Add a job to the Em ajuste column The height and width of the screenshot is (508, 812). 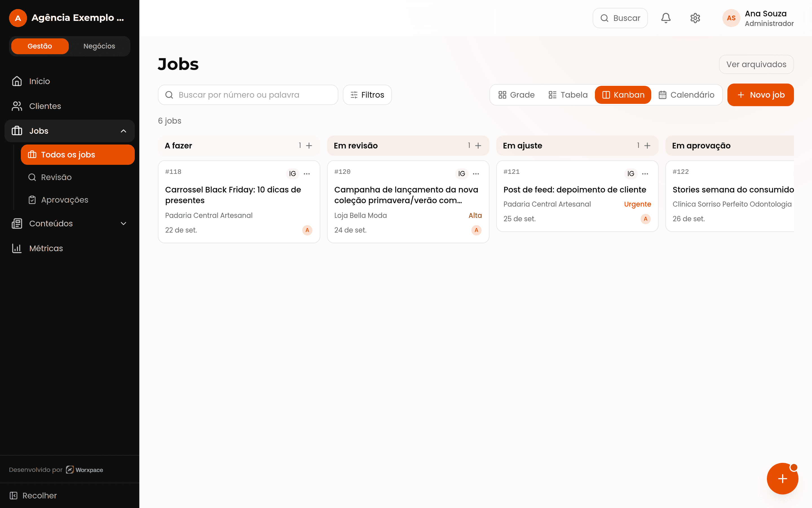pos(647,145)
